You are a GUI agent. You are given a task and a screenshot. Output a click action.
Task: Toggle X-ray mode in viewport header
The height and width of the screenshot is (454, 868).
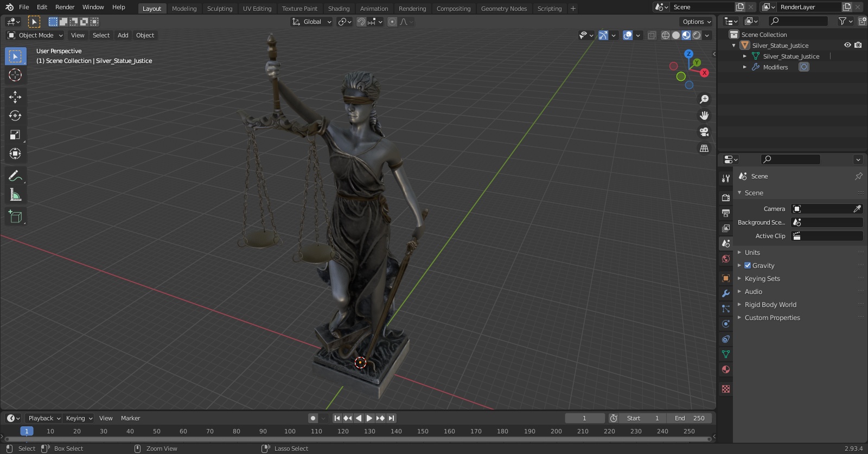click(652, 35)
